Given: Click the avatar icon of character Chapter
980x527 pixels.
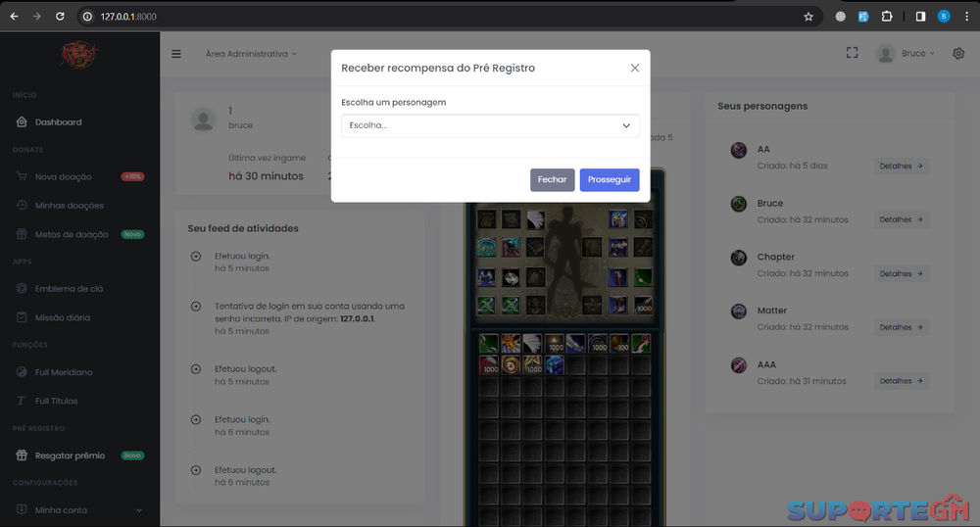Looking at the screenshot, I should pyautogui.click(x=739, y=258).
